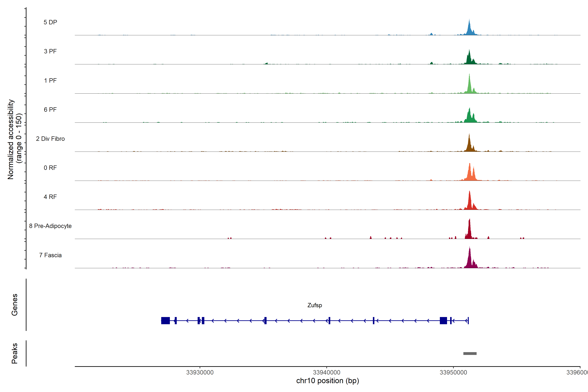The image size is (588, 392).
Task: Click the Peaks panel label
Action: coord(15,353)
